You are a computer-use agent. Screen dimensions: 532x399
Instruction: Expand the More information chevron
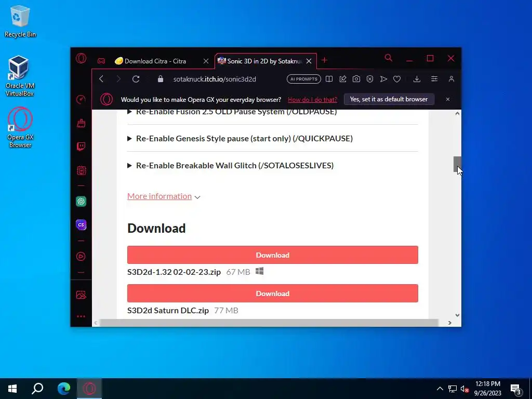click(197, 197)
